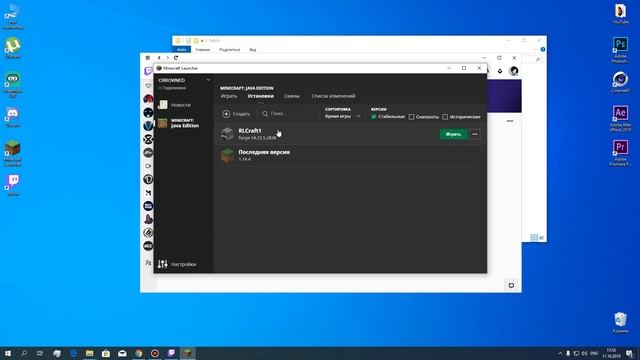Click the Создать plus icon to add installation
This screenshot has width=640, height=360.
226,114
